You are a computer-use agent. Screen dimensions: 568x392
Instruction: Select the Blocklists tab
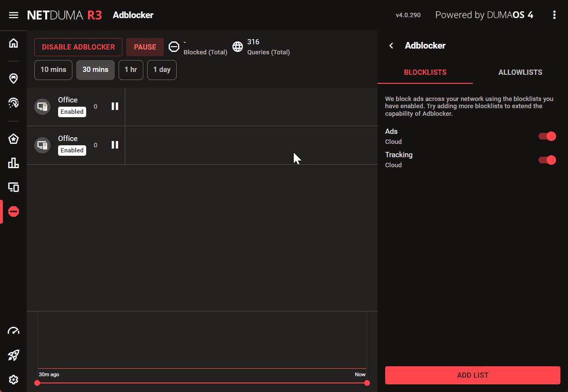(425, 72)
